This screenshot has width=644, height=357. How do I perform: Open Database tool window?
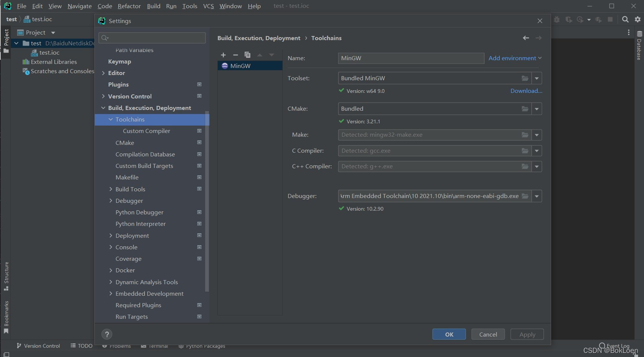639,45
